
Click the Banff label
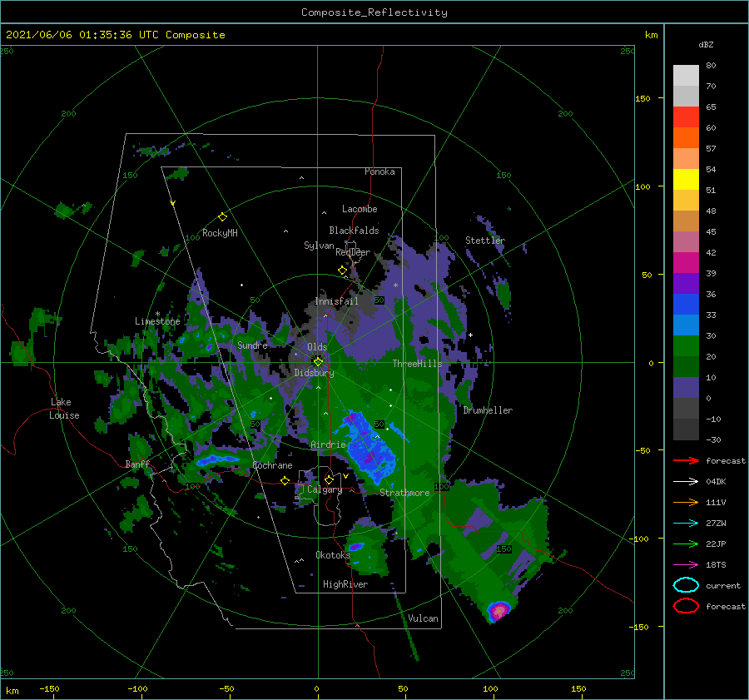pyautogui.click(x=137, y=464)
